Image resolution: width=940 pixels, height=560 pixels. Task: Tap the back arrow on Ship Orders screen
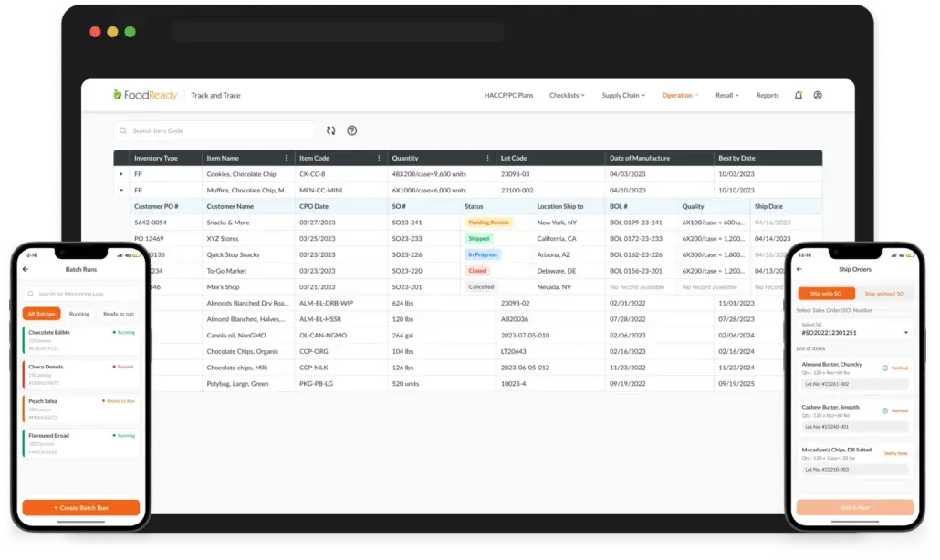[x=799, y=269]
